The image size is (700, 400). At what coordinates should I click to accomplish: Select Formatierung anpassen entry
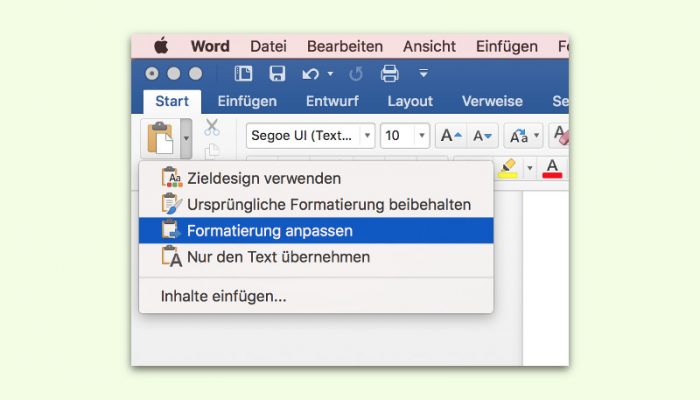[x=316, y=230]
